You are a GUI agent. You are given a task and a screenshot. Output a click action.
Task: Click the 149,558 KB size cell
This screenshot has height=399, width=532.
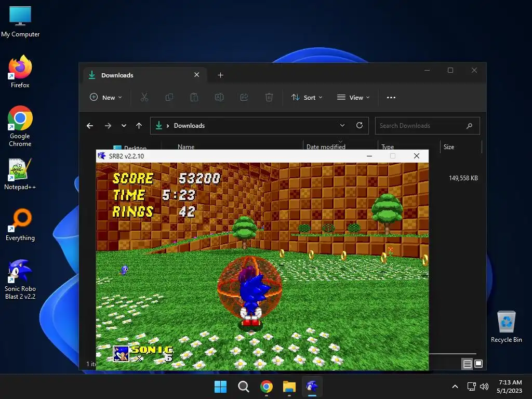pos(463,178)
